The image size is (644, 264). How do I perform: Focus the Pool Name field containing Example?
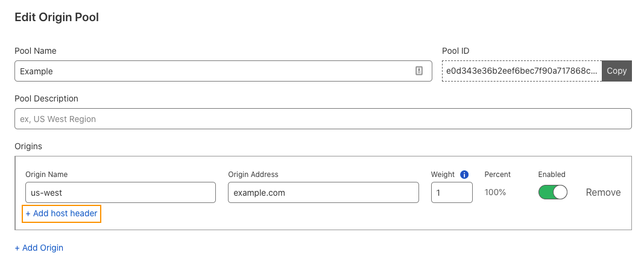tap(223, 71)
